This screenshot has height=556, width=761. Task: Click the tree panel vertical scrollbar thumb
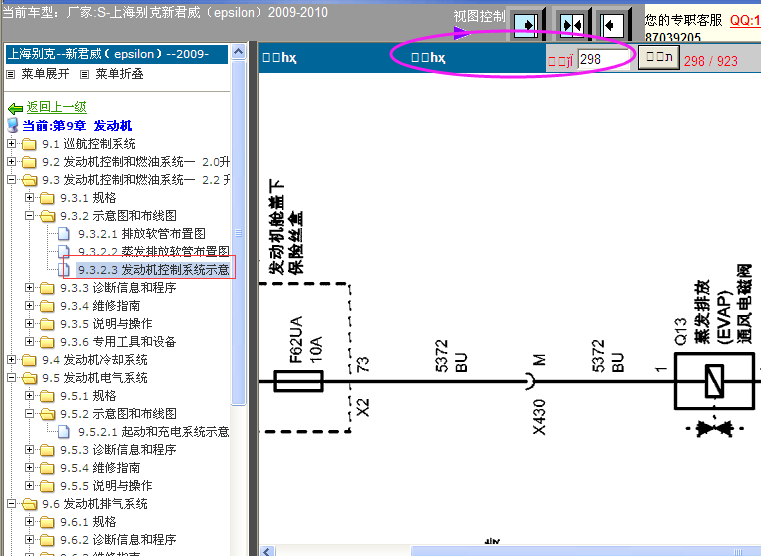[x=238, y=232]
